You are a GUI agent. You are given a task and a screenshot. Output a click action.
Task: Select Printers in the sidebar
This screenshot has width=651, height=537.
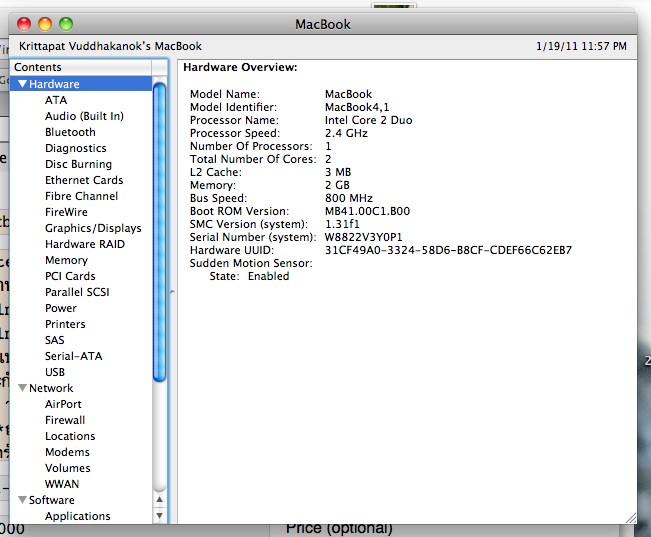[x=65, y=324]
